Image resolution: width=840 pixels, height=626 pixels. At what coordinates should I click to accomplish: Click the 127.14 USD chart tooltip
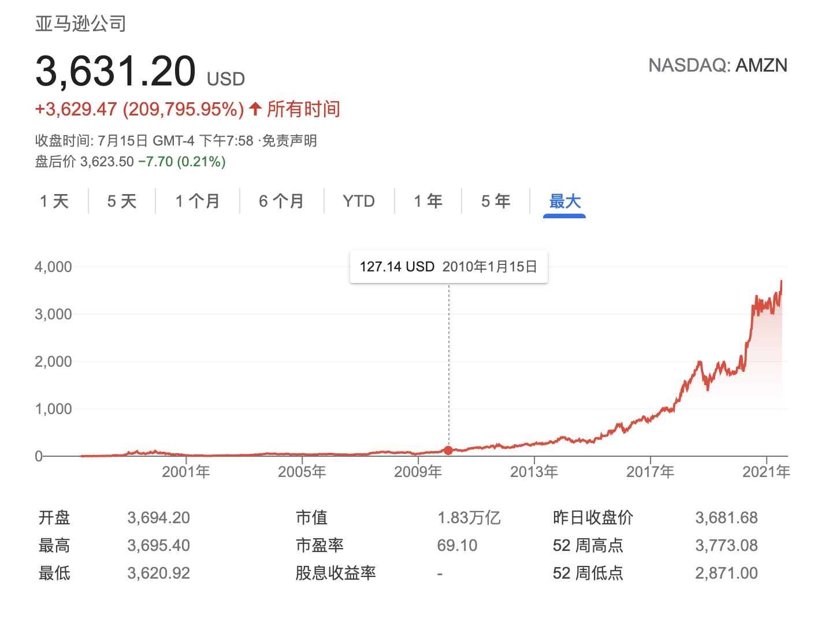click(x=449, y=267)
